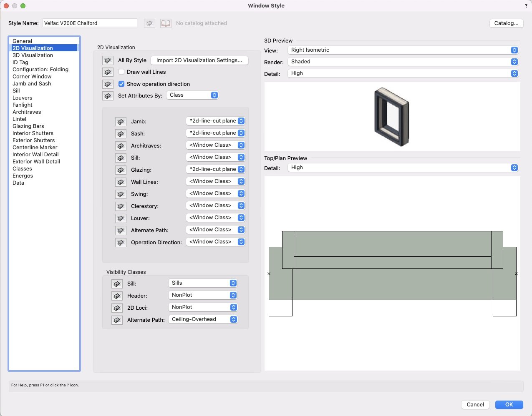Screen dimensions: 532x416
Task: Enable Draw wall Lines
Action: click(x=121, y=72)
